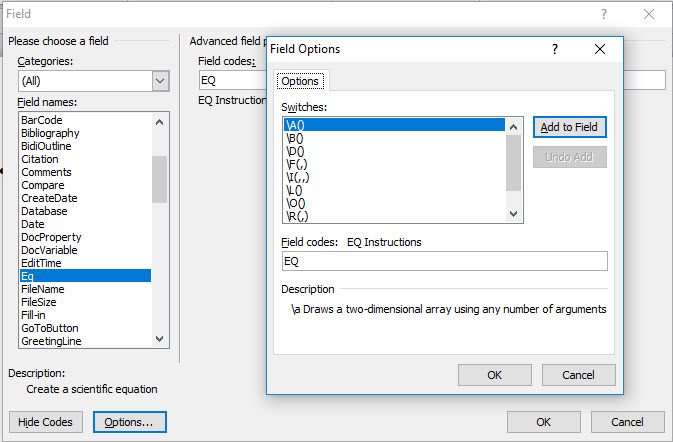Select BidiOutline in Field names
The image size is (673, 442).
click(86, 146)
